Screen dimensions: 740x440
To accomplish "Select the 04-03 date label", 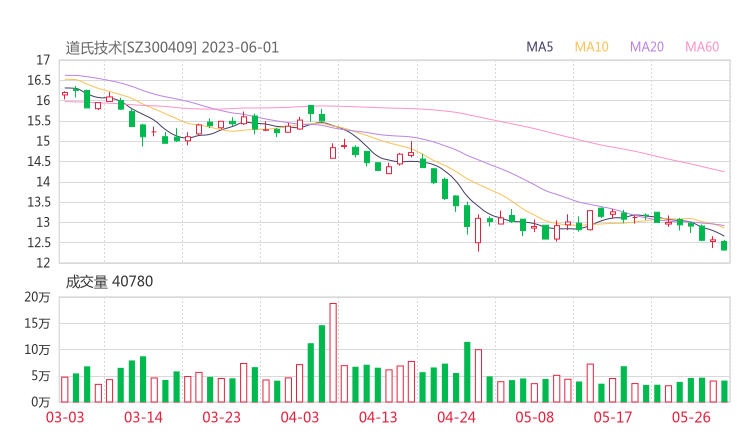I will click(x=299, y=418).
